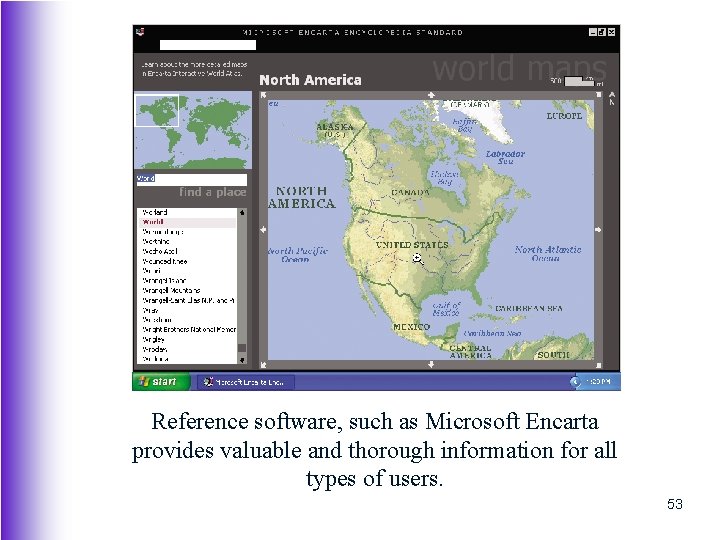Click the North Atlantic Ocean label
Image resolution: width=720 pixels, height=540 pixels.
pyautogui.click(x=547, y=253)
